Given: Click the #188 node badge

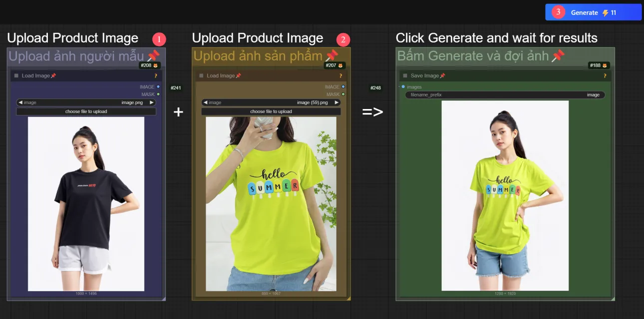Looking at the screenshot, I should pyautogui.click(x=598, y=65).
